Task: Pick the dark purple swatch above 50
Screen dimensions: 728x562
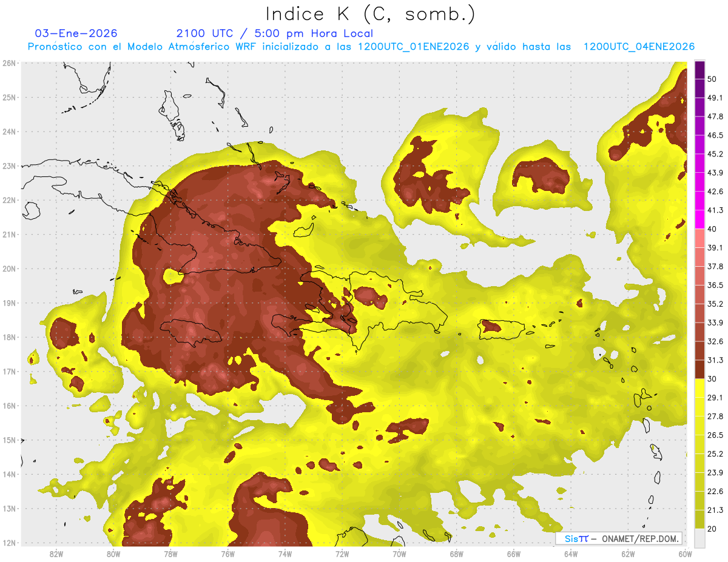Action: pos(699,70)
